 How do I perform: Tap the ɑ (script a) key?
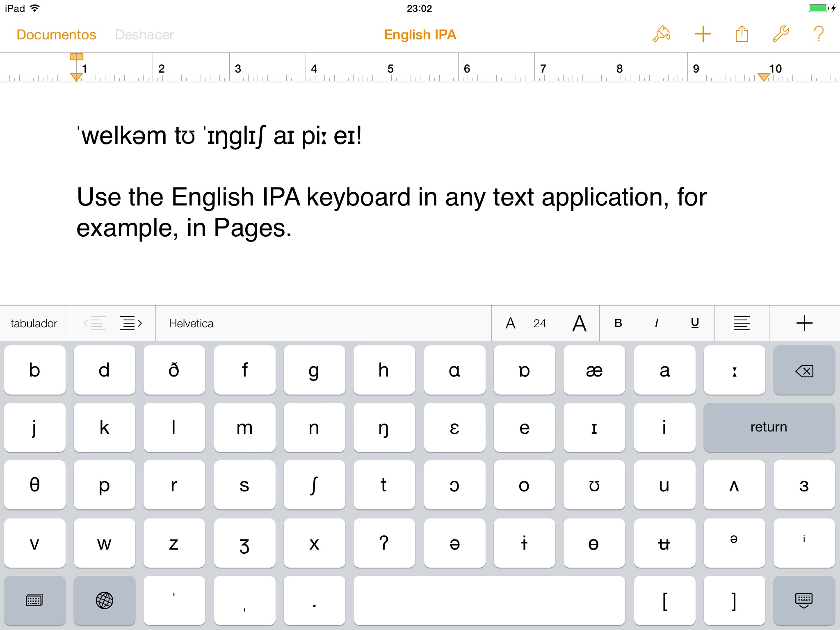click(455, 370)
